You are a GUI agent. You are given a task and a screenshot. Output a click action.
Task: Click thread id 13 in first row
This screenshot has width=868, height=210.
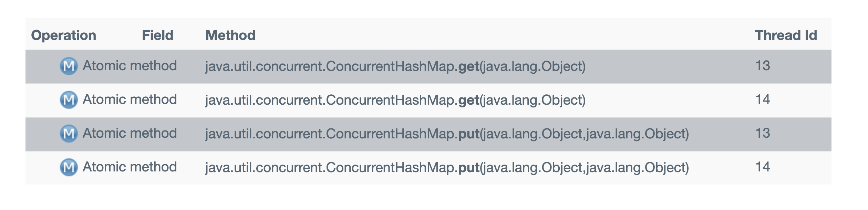[x=762, y=66]
